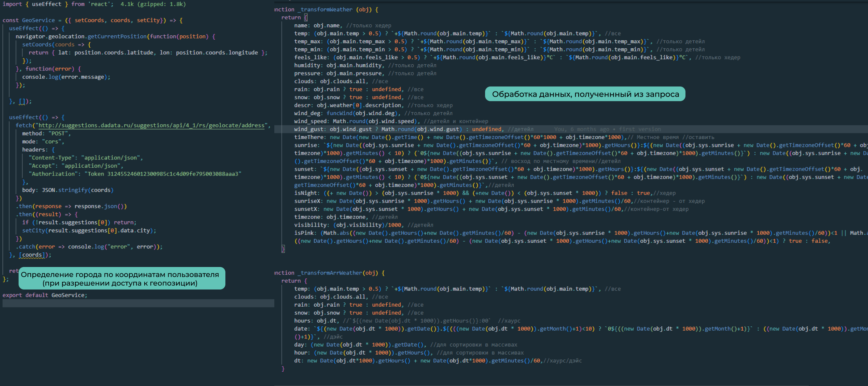Click the '[coords]' dependency array

[x=32, y=255]
